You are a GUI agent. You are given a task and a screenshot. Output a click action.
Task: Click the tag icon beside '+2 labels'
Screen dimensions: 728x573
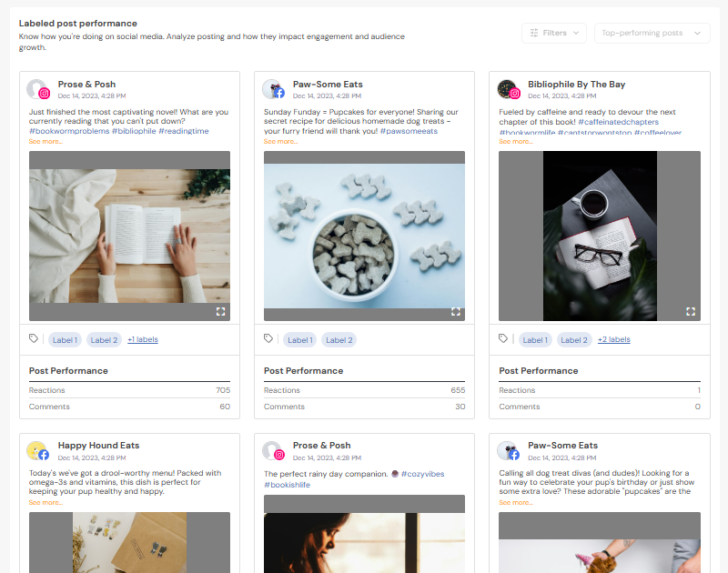pos(503,338)
